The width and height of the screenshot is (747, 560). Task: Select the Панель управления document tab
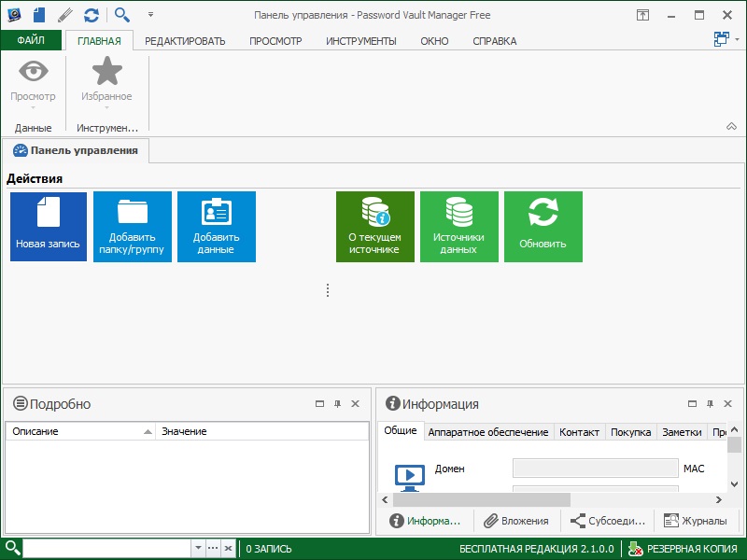tap(76, 150)
